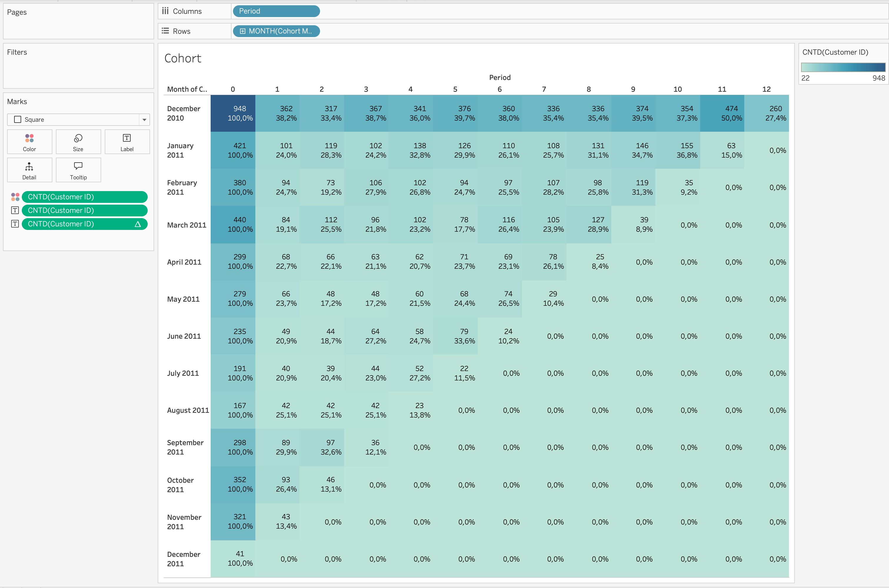This screenshot has height=588, width=889.
Task: Select the January 2011 row label
Action: tap(180, 150)
